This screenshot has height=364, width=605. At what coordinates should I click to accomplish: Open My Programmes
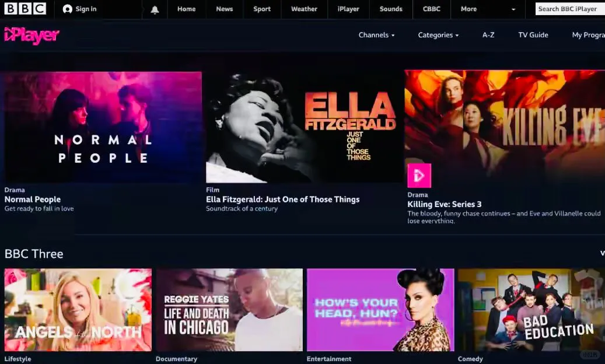click(x=589, y=35)
